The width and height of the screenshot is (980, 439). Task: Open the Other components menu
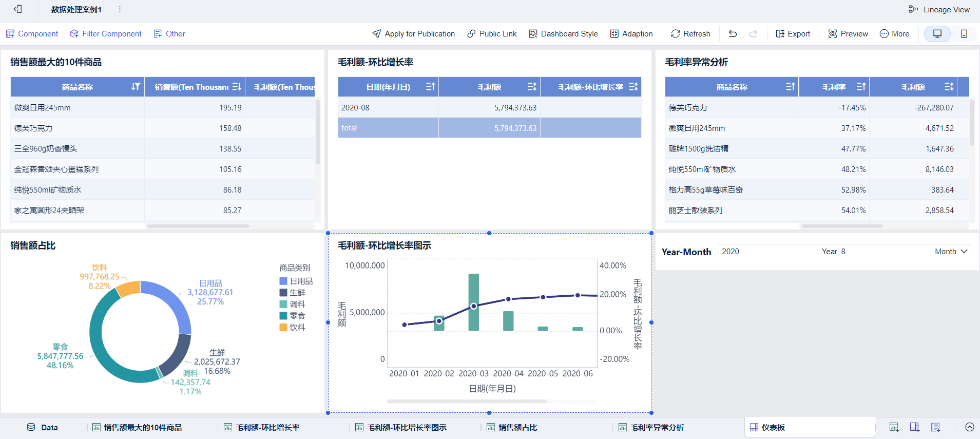(169, 34)
